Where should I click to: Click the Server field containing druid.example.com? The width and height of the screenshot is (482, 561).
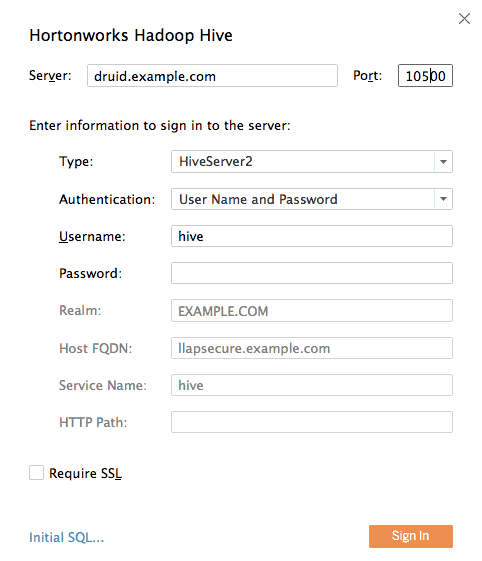point(212,75)
